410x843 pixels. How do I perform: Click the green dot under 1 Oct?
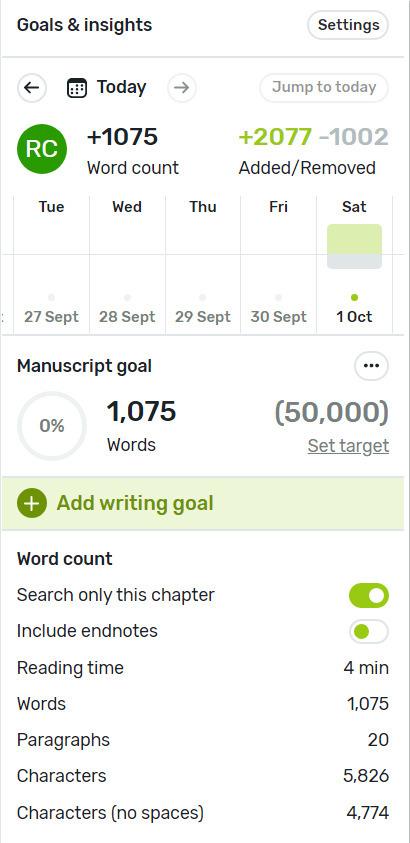click(x=354, y=297)
